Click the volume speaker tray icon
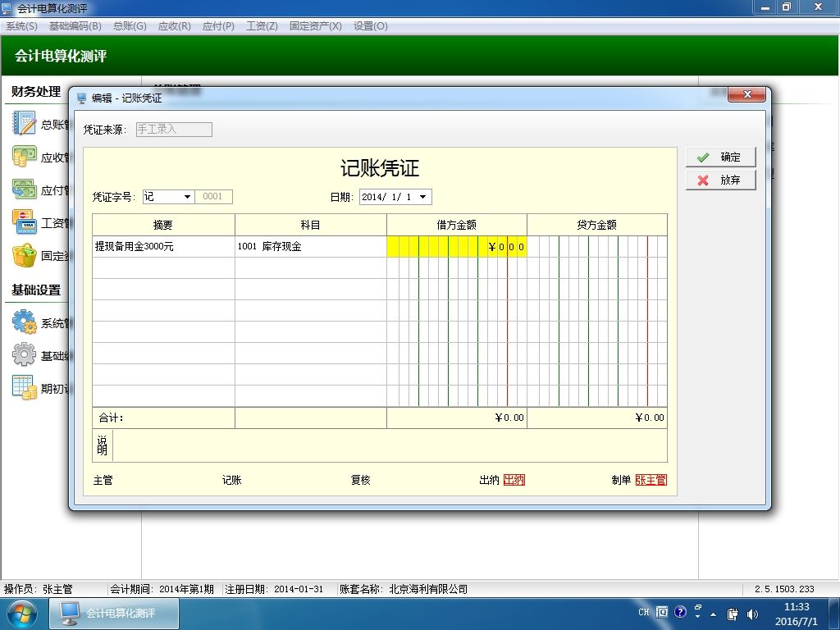 coord(752,614)
